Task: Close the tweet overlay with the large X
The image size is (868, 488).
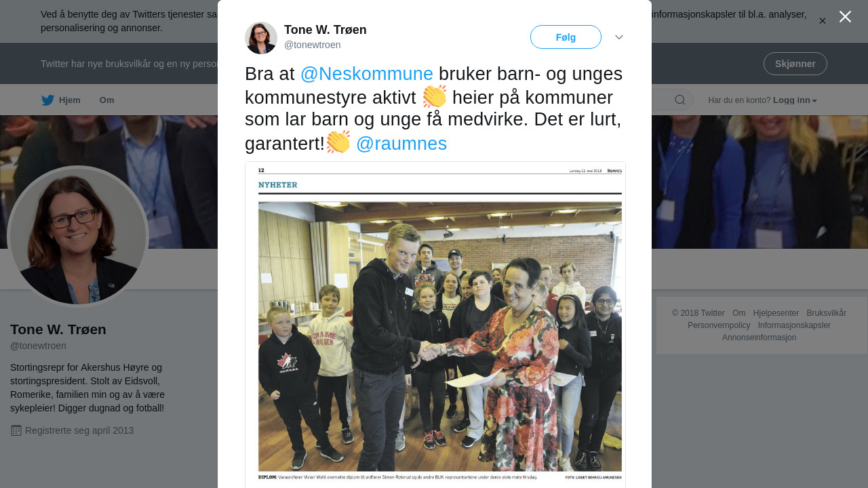Action: point(845,17)
